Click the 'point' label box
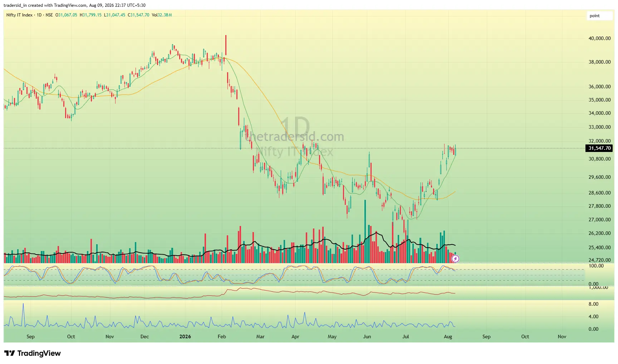618x364 pixels. point(600,16)
